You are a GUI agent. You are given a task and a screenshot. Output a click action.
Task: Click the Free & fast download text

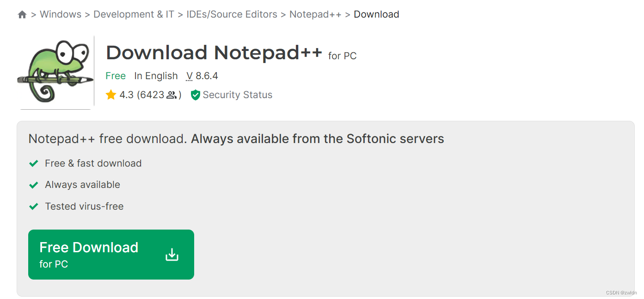tap(93, 163)
